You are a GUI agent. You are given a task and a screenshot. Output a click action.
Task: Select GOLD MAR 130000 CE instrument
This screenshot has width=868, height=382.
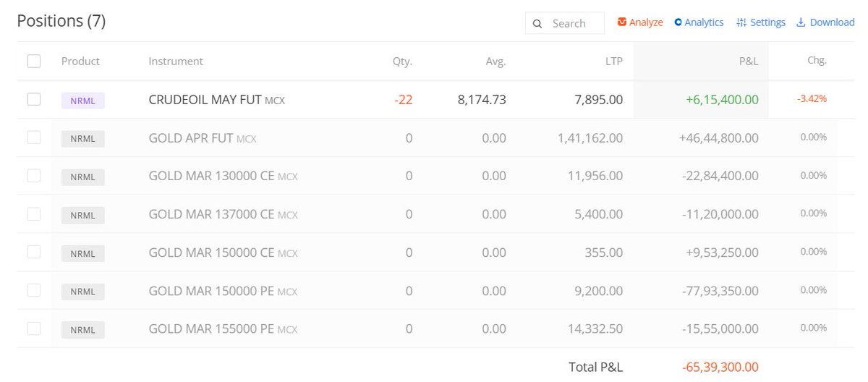click(223, 176)
